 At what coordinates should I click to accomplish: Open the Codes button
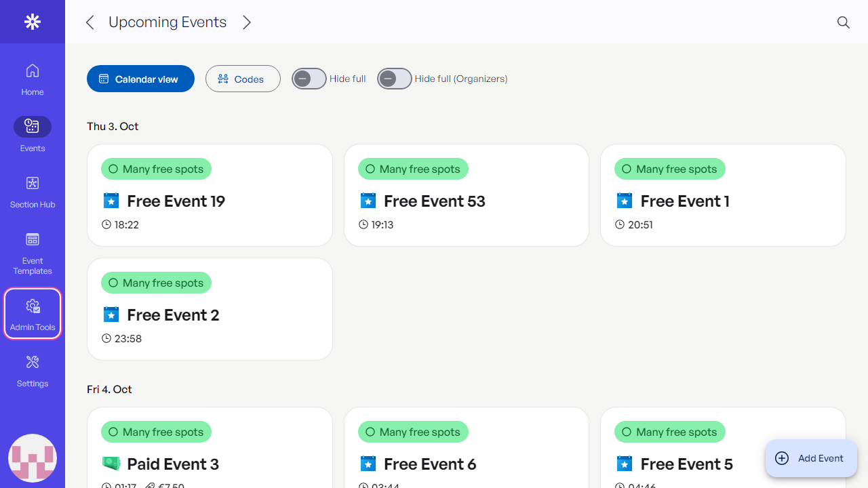coord(243,79)
